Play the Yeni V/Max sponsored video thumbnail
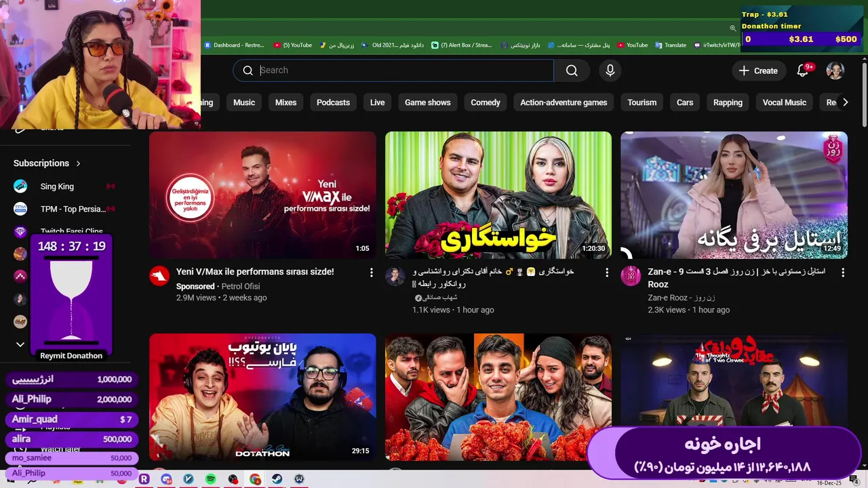Screen dimensions: 868x488 262,195
